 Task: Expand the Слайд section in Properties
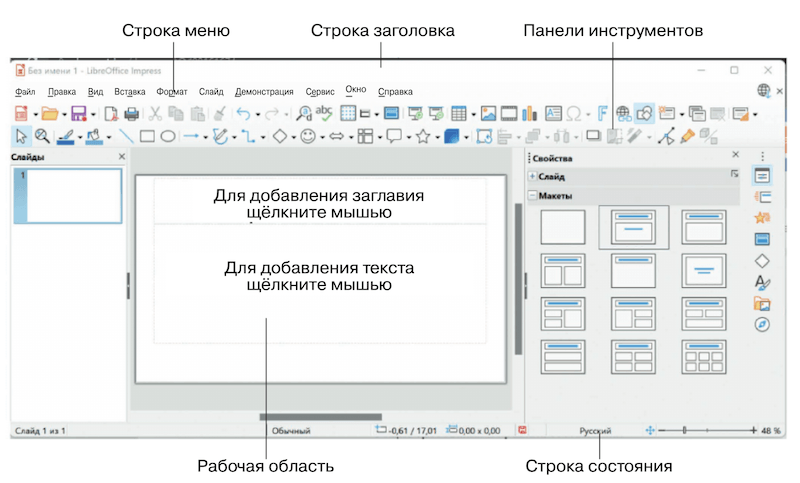pos(533,177)
